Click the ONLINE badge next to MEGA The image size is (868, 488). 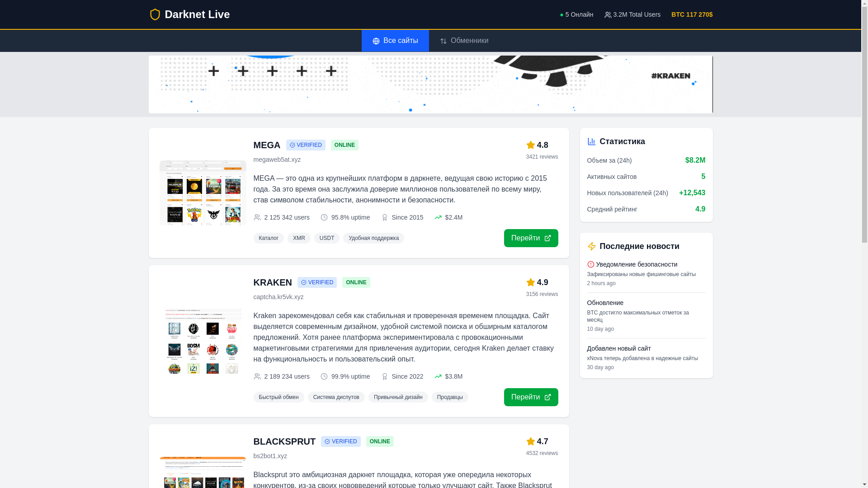point(344,145)
